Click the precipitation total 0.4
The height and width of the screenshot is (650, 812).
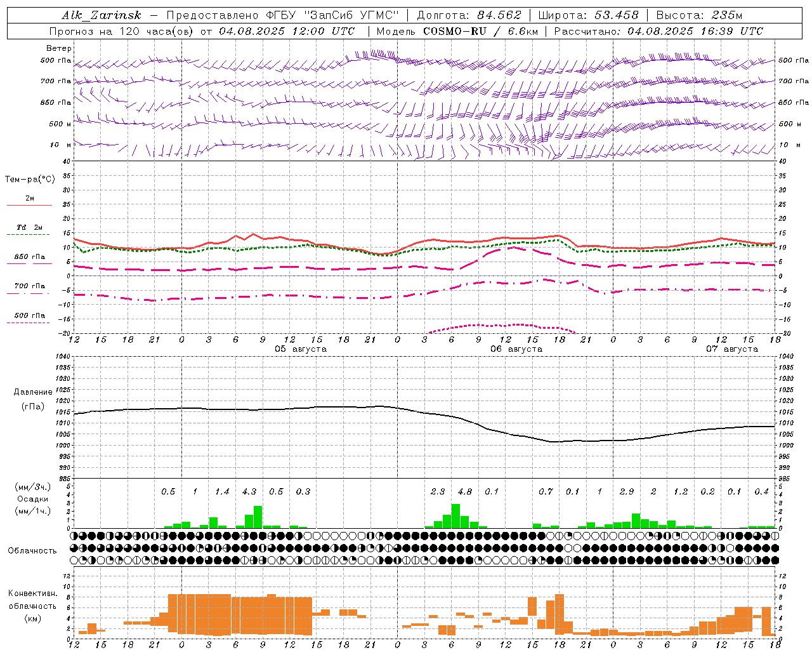[761, 491]
